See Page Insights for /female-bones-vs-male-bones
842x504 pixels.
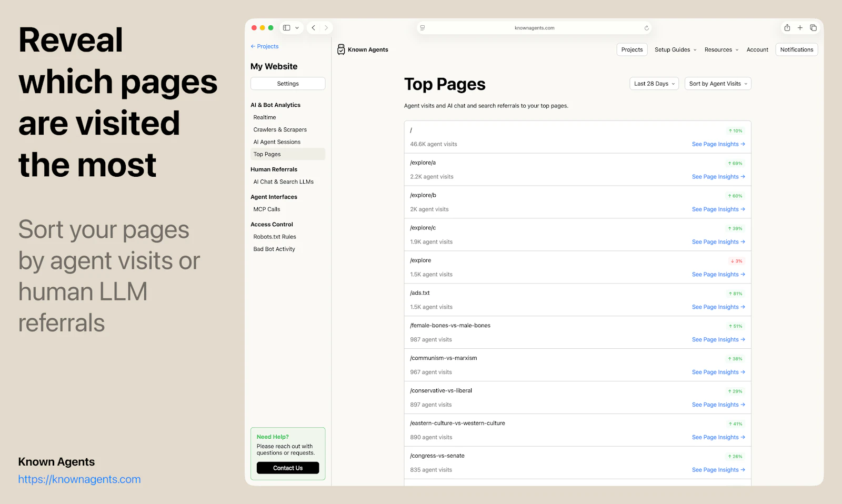coord(718,340)
